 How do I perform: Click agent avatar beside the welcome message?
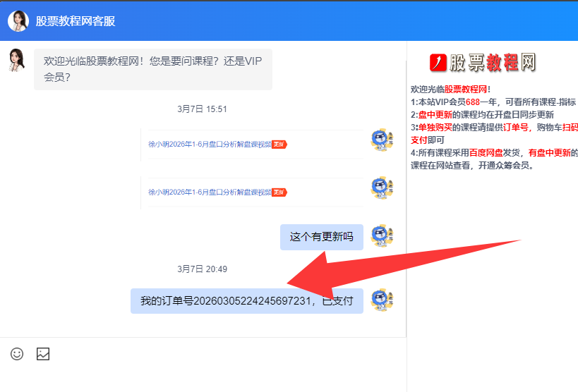click(17, 61)
